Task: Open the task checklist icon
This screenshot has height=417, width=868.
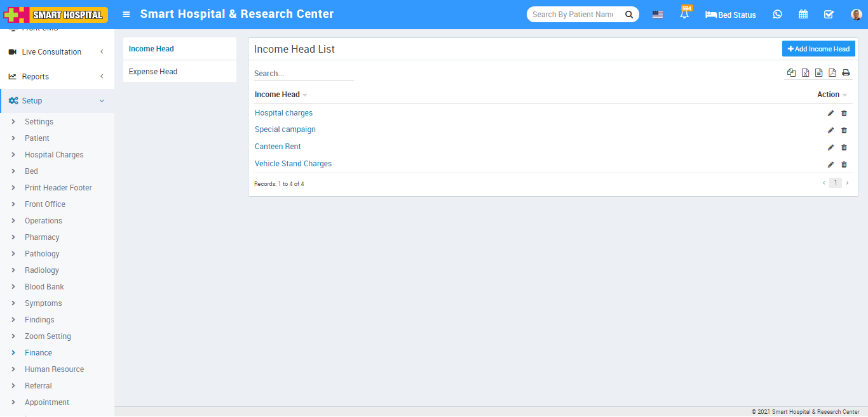Action: [829, 15]
